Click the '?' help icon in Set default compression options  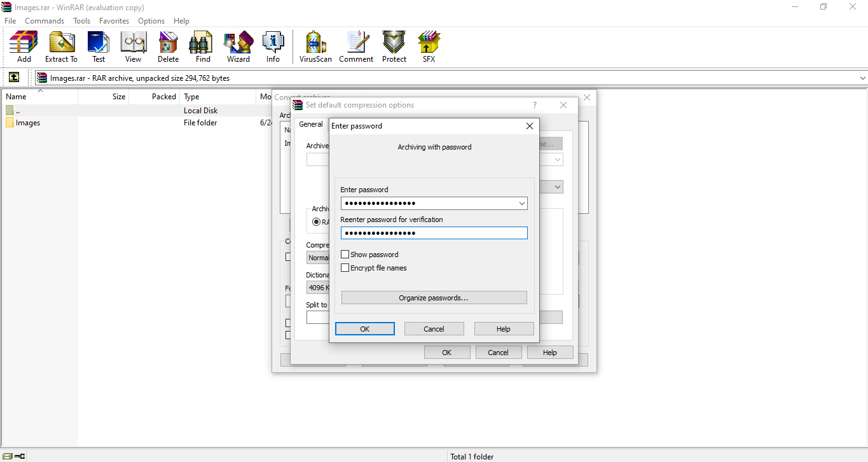pos(534,105)
